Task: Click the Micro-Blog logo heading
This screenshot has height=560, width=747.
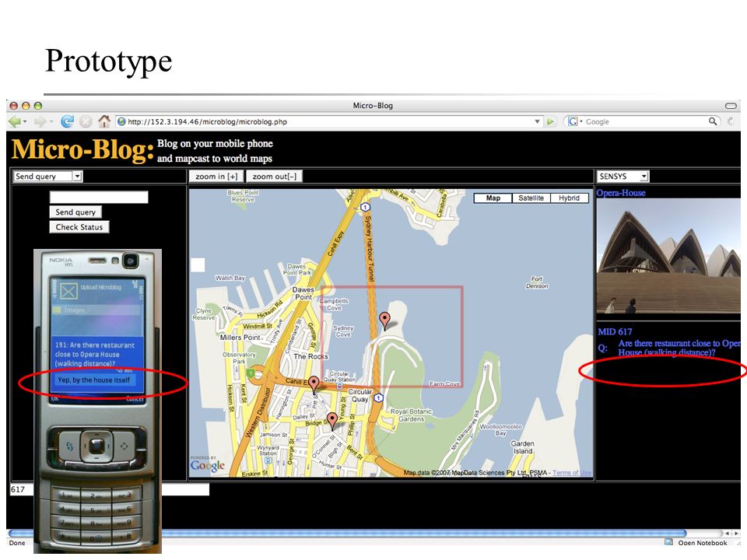Action: click(x=83, y=149)
